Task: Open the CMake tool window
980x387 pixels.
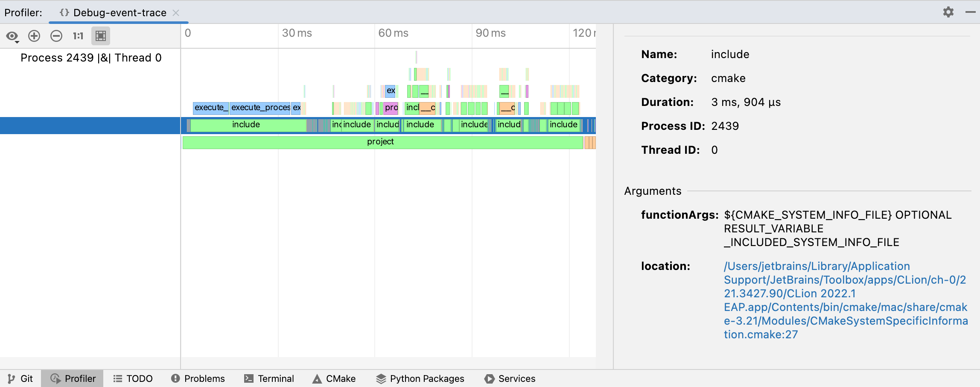Action: coord(334,378)
